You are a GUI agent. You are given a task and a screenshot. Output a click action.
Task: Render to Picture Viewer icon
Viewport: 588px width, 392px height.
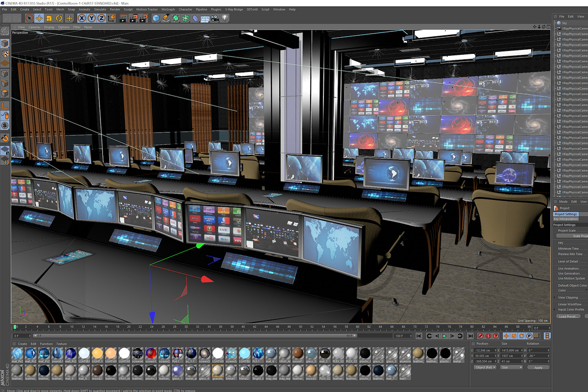tap(134, 18)
